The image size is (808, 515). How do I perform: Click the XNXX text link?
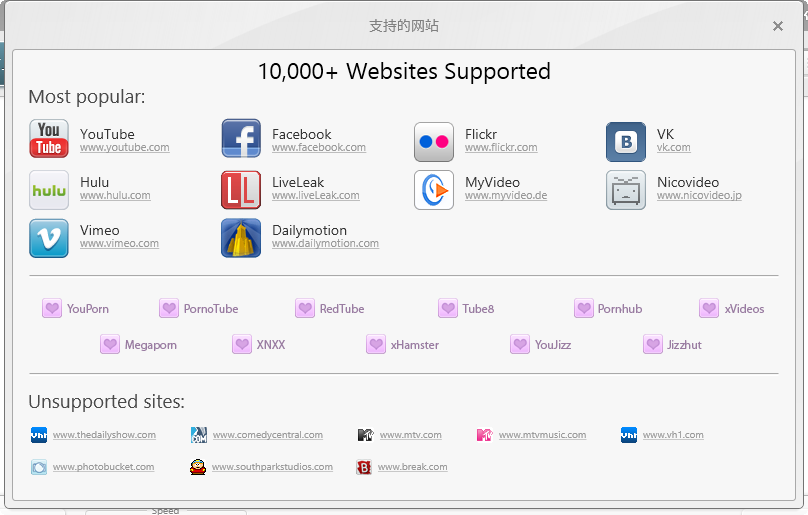tap(271, 344)
